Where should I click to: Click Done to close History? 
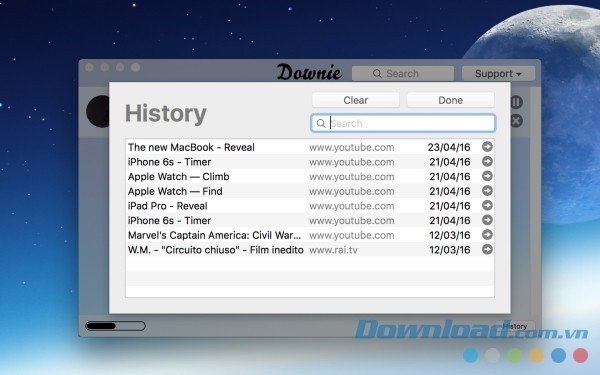tap(450, 100)
